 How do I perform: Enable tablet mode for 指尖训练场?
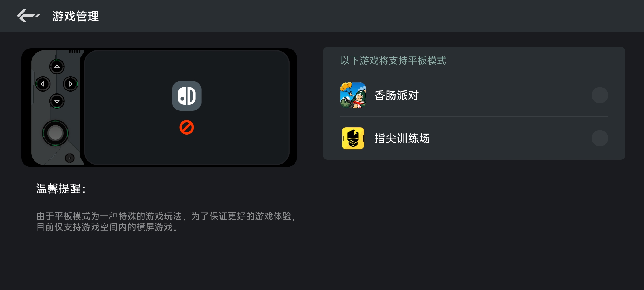600,138
